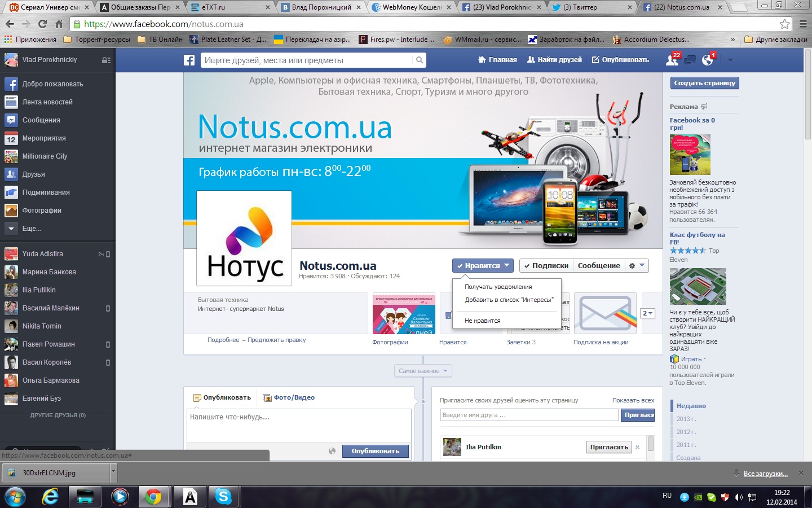The width and height of the screenshot is (812, 508).
Task: Click Найти друзей in the top bar
Action: [554, 60]
